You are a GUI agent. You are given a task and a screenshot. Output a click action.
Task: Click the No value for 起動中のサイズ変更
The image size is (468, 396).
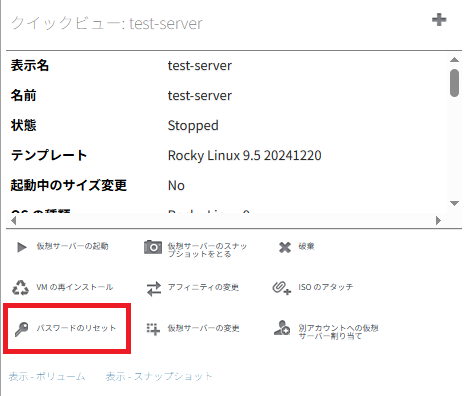click(x=176, y=186)
